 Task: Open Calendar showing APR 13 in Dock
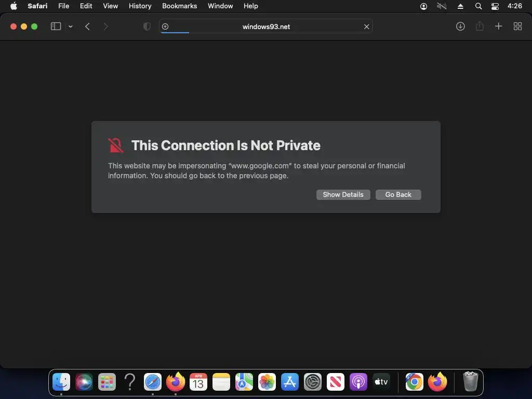tap(198, 382)
